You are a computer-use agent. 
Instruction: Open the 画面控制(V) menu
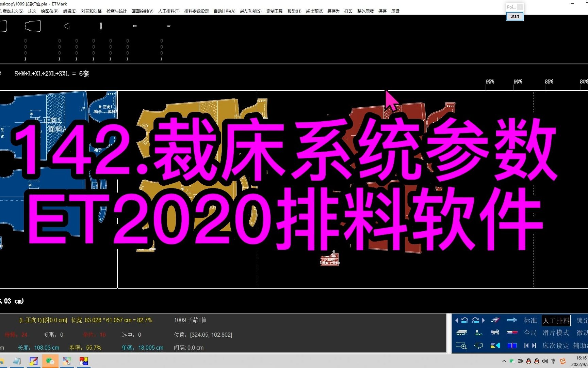(x=143, y=11)
